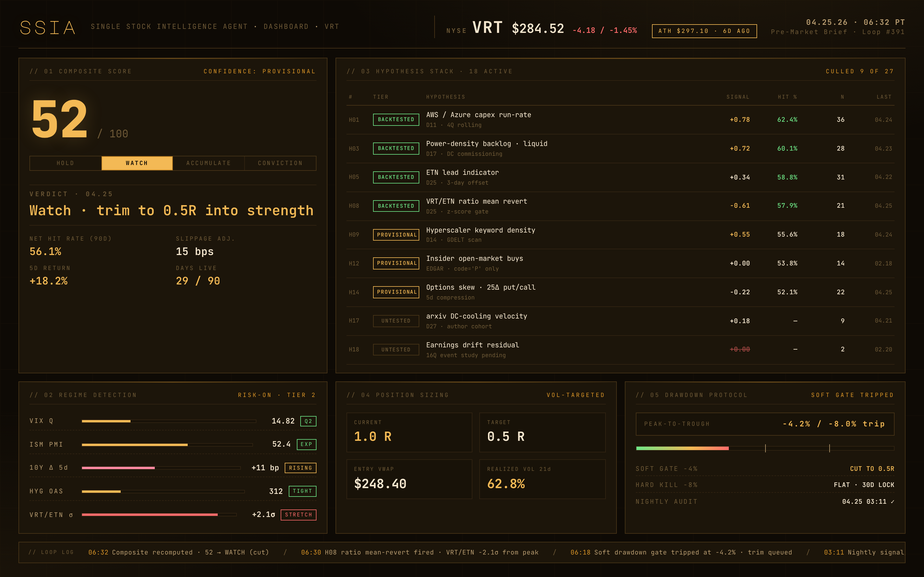Image resolution: width=924 pixels, height=577 pixels.
Task: Click the Q2 badge beside VIX Q
Action: tap(308, 421)
